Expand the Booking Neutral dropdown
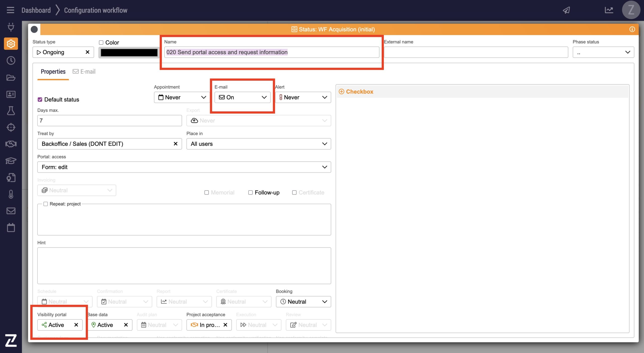Screen dimensions: 644x353 coord(303,302)
